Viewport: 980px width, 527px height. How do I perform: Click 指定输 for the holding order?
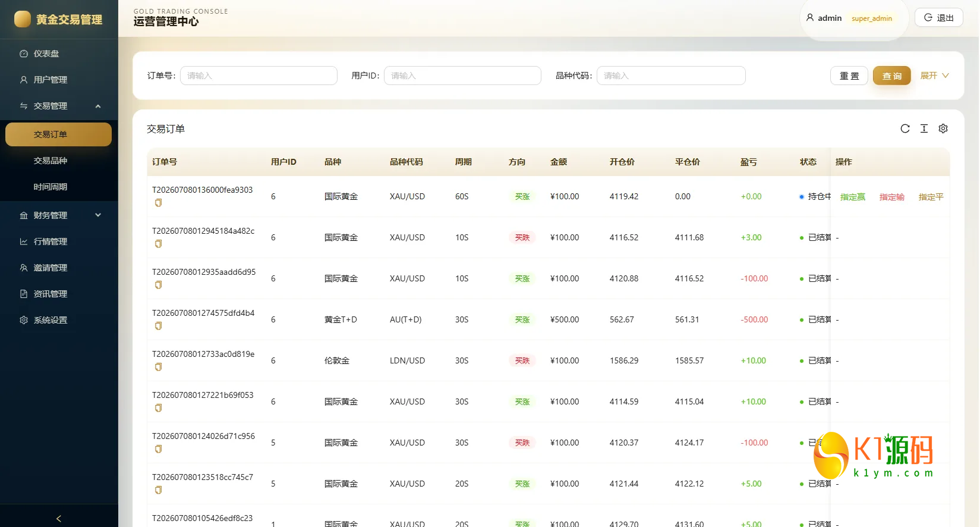[x=892, y=197]
